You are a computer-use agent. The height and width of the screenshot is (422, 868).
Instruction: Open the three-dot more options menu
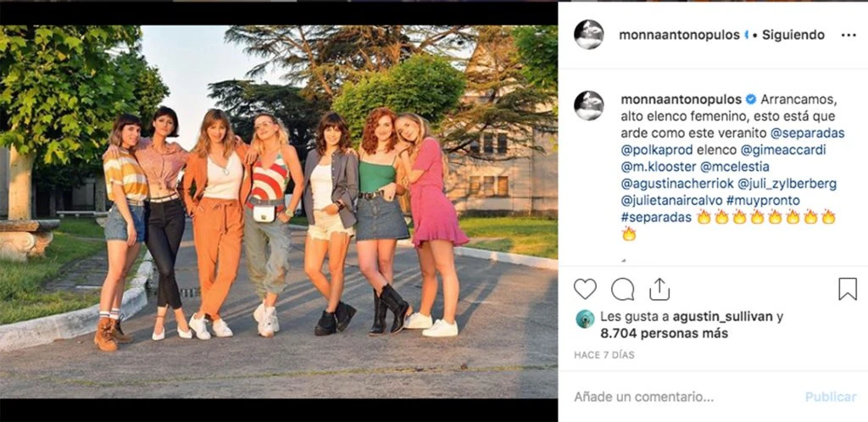point(849,36)
